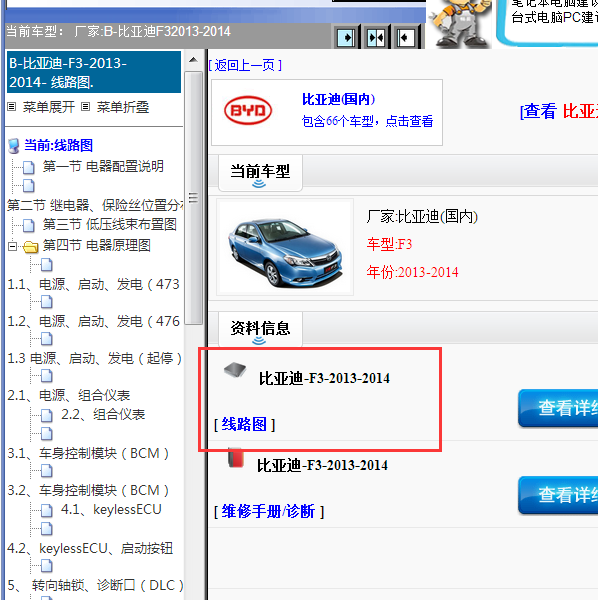Image resolution: width=598 pixels, height=600 pixels.
Task: Click 年份:2013-2014 red text
Action: pyautogui.click(x=412, y=272)
